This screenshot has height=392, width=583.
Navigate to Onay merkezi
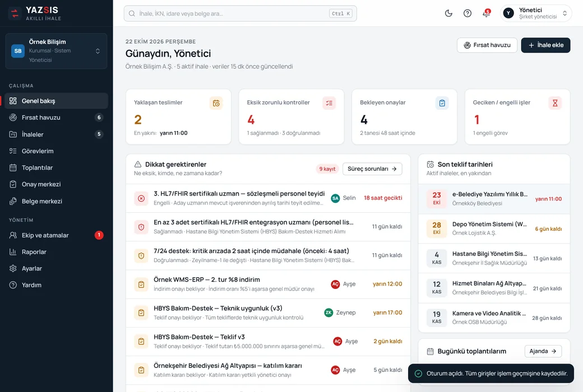click(57, 184)
